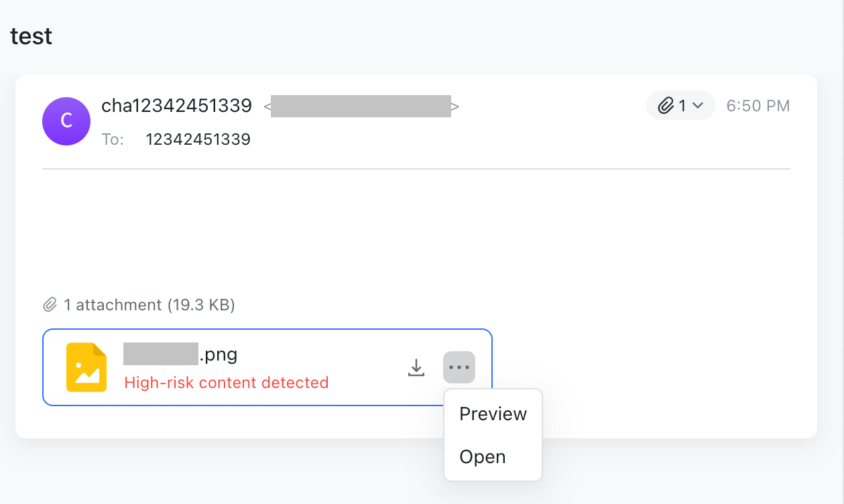The image size is (844, 504).
Task: Click the ellipsis options icon on the attachment
Action: [x=459, y=367]
